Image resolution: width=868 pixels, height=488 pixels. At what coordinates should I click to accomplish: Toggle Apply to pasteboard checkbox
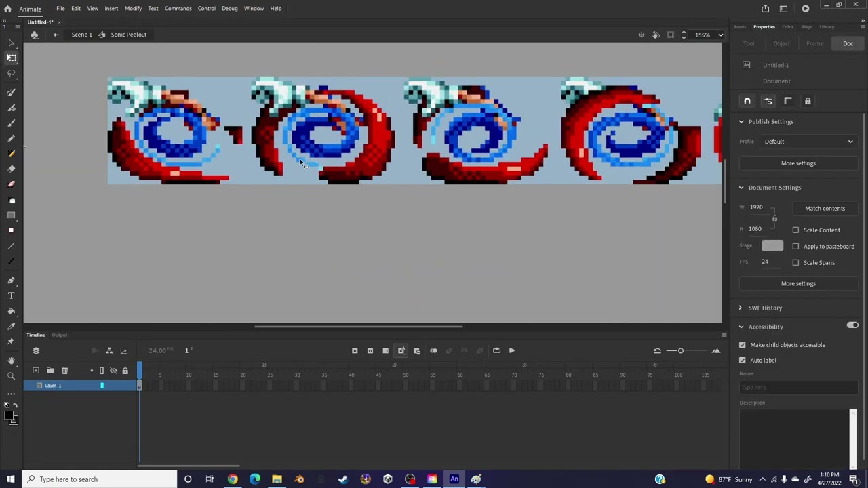click(x=795, y=247)
